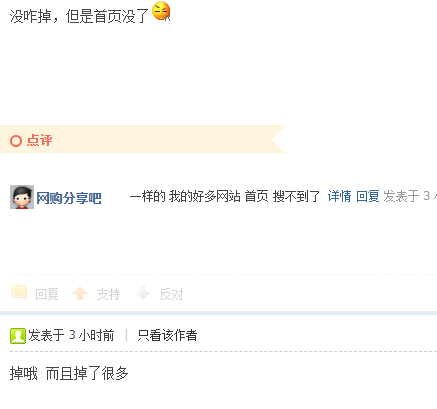Viewport: 437px width, 409px height.
Task: Click the 回复 text in post footer
Action: (47, 294)
